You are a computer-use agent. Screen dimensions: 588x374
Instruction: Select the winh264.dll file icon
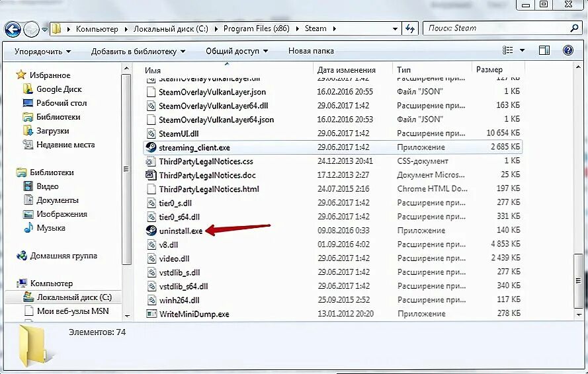151,300
